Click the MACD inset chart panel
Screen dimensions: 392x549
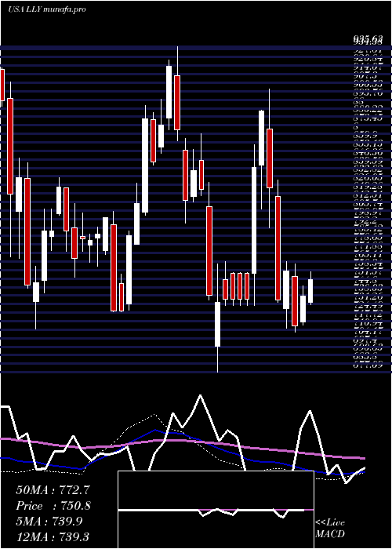pos(216,510)
